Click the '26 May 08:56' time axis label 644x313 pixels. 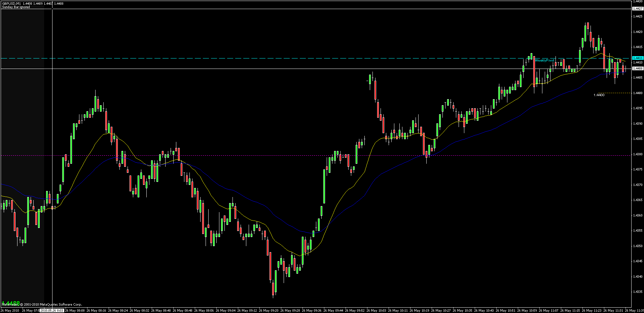coord(204,311)
